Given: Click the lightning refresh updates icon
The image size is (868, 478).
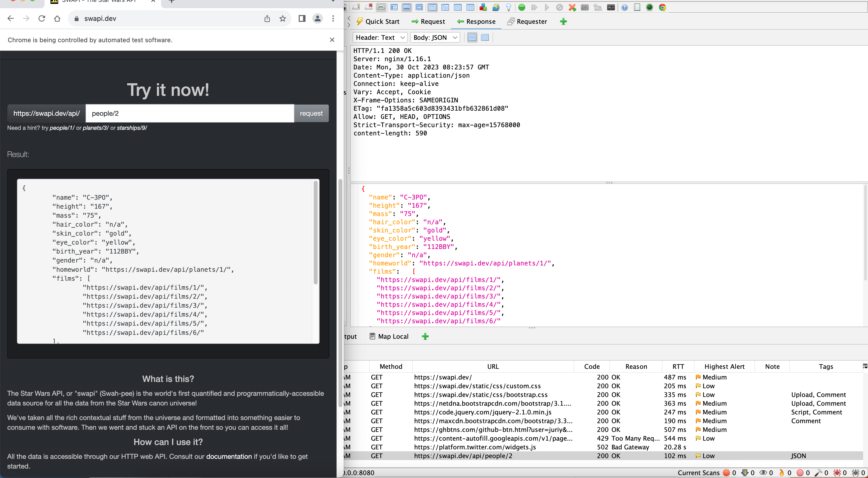Looking at the screenshot, I should click(496, 8).
